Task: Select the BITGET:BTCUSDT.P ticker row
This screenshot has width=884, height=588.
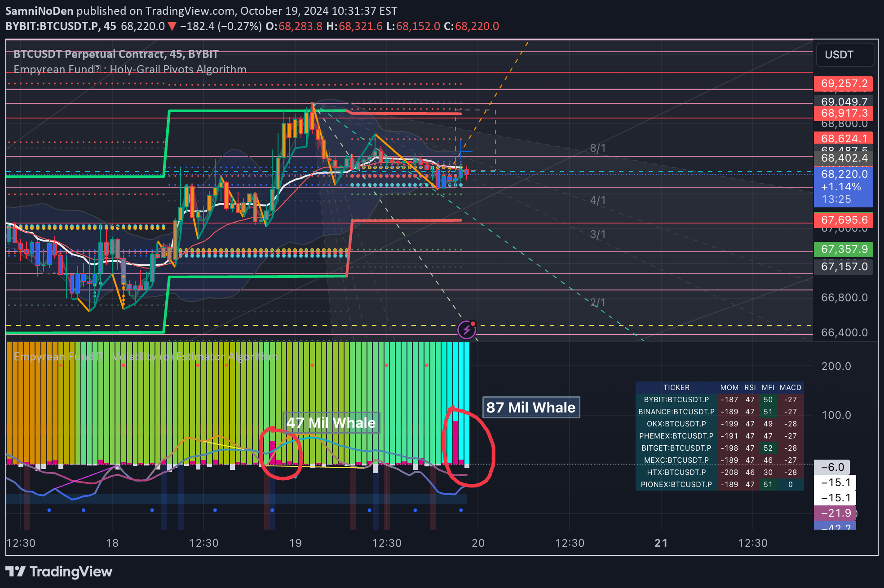Action: (676, 448)
